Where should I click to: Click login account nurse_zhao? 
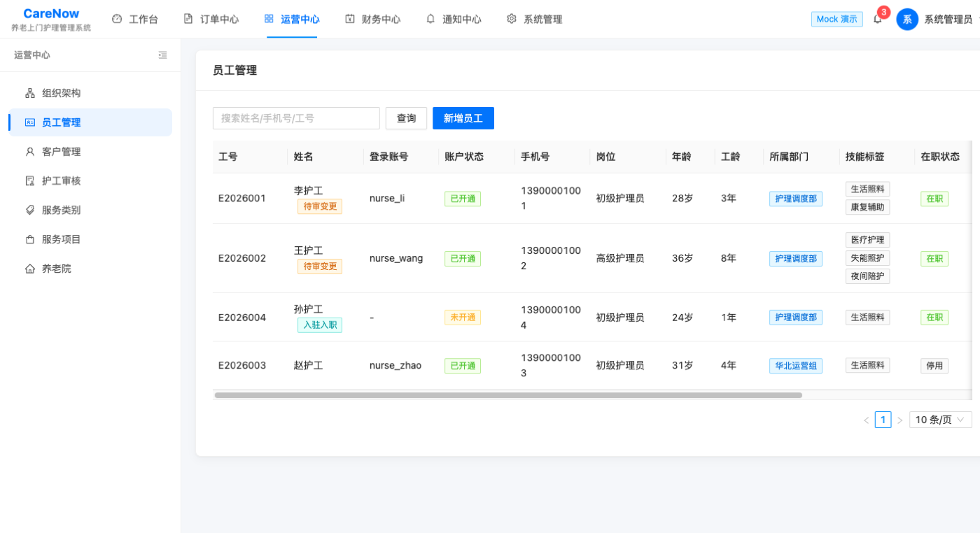click(395, 365)
